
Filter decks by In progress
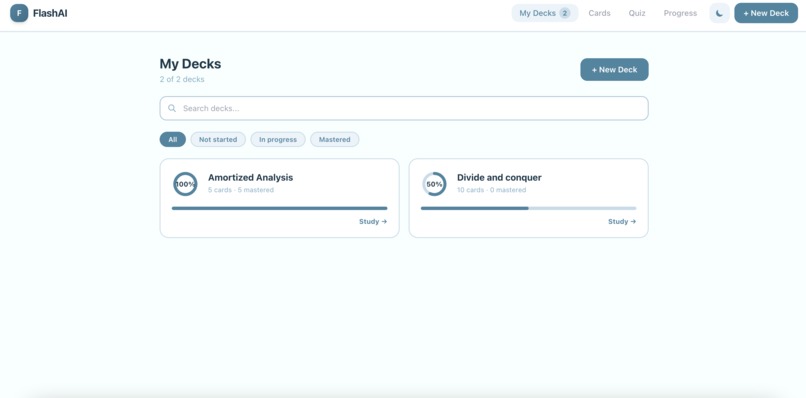(x=278, y=139)
